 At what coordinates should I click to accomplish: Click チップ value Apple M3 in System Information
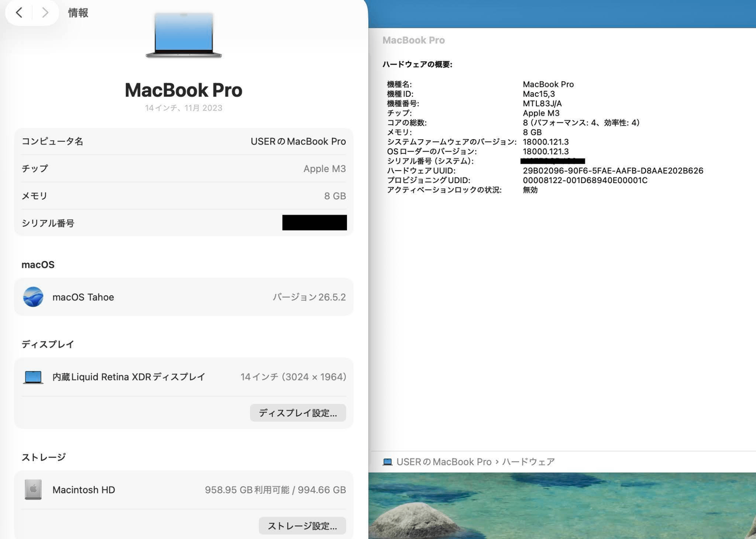click(x=541, y=113)
